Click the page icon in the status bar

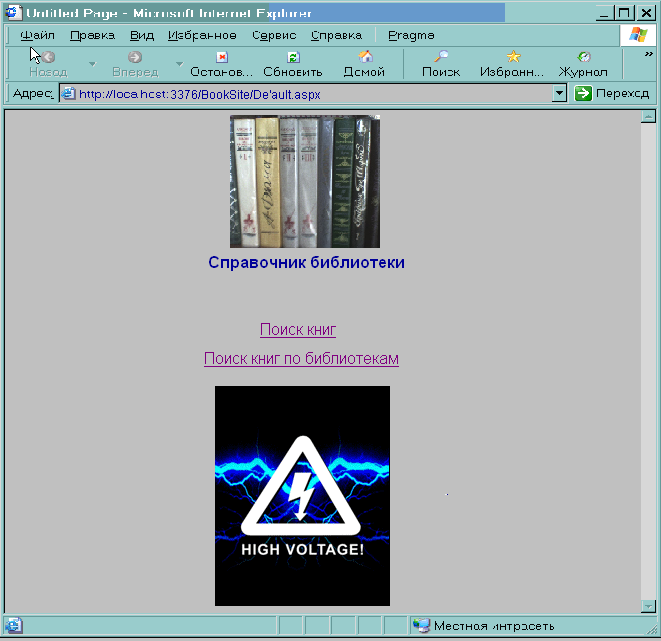click(14, 625)
